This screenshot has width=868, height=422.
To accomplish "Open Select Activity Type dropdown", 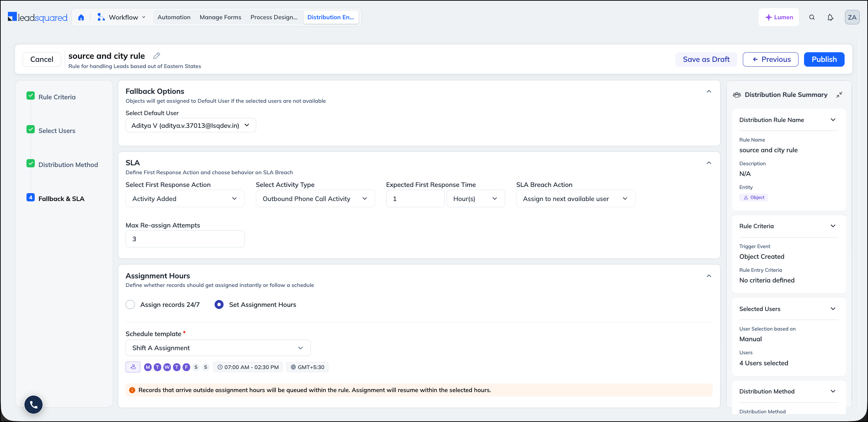I will point(315,199).
